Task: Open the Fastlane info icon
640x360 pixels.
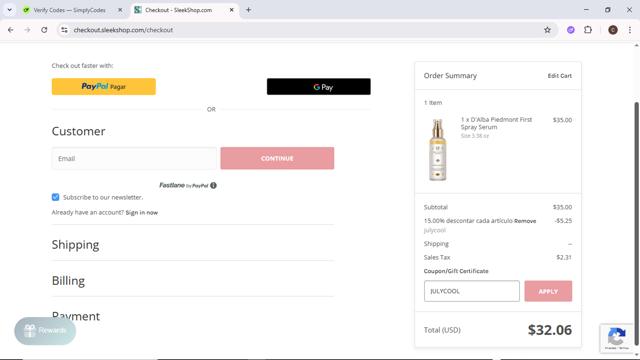Action: pos(213,185)
